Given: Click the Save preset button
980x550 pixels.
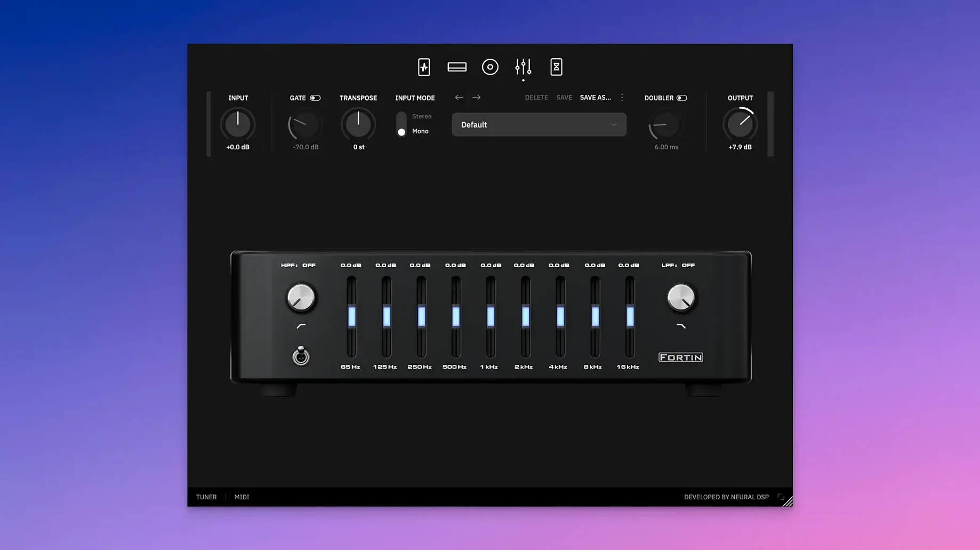Looking at the screenshot, I should pos(564,98).
